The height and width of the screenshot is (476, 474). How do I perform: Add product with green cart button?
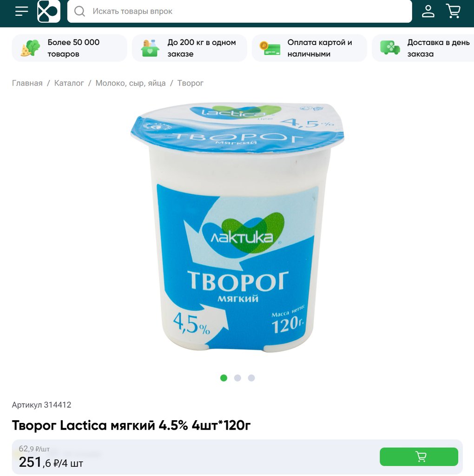point(419,456)
